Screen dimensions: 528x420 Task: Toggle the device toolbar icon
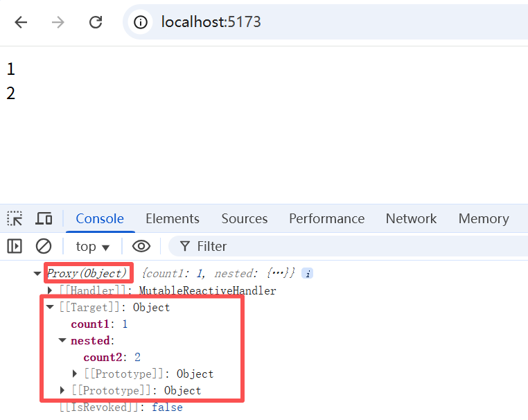coord(44,218)
